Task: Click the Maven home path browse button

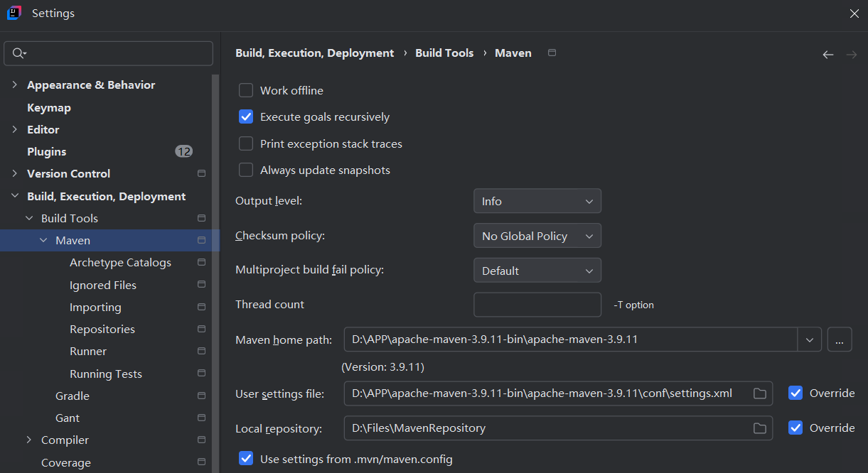Action: pyautogui.click(x=839, y=339)
